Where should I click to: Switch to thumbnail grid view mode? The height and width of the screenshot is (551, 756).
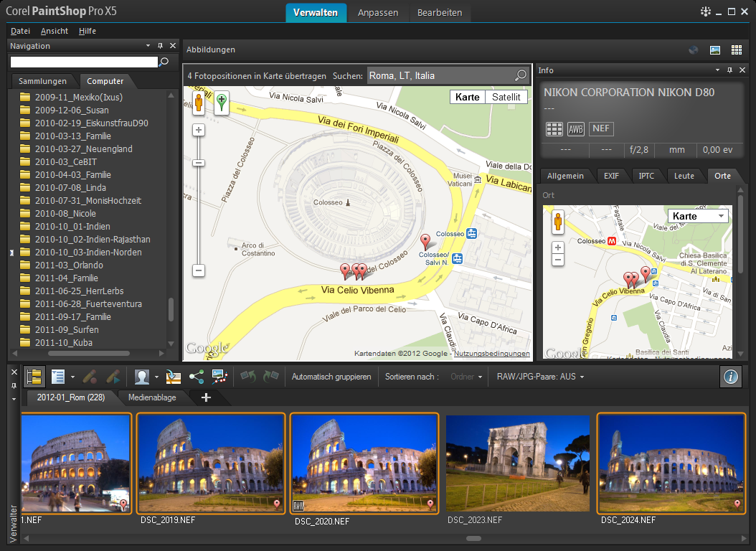click(x=736, y=50)
